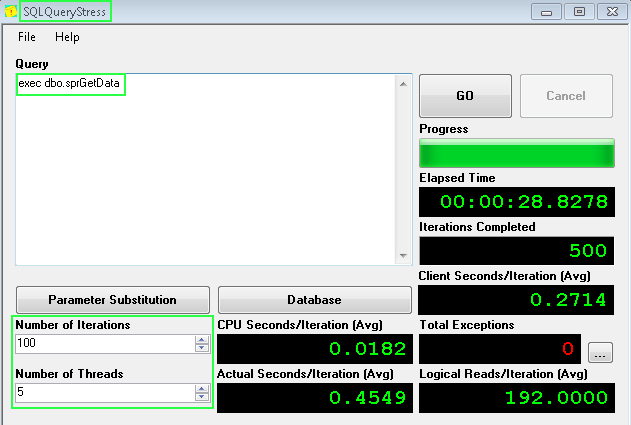Click the green Progress bar

(517, 153)
